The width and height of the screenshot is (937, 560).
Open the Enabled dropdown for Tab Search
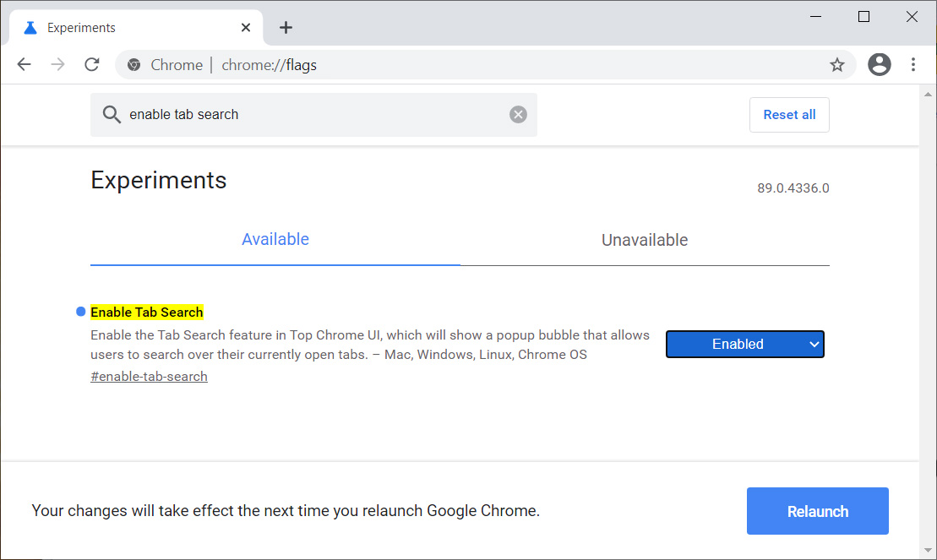tap(745, 345)
